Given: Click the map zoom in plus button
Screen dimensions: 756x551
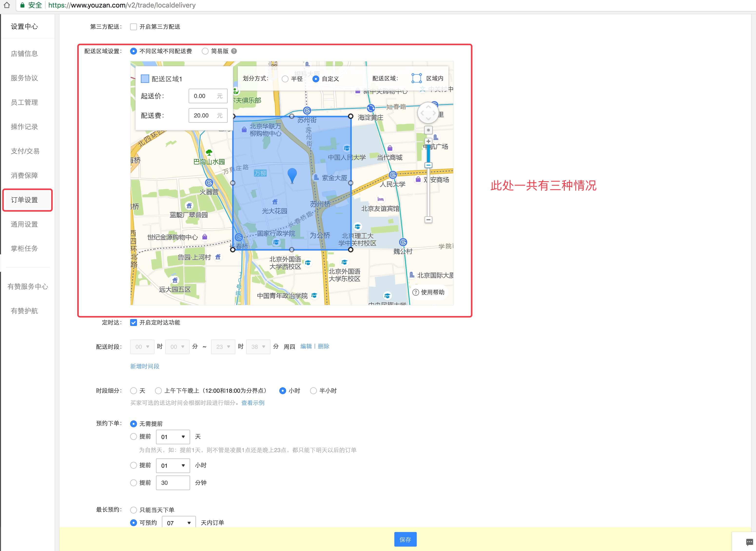Looking at the screenshot, I should [428, 142].
